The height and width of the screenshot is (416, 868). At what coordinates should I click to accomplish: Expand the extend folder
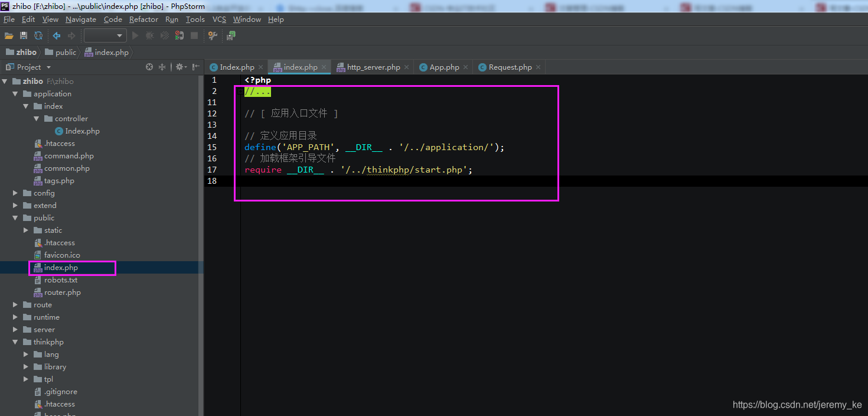(x=16, y=206)
